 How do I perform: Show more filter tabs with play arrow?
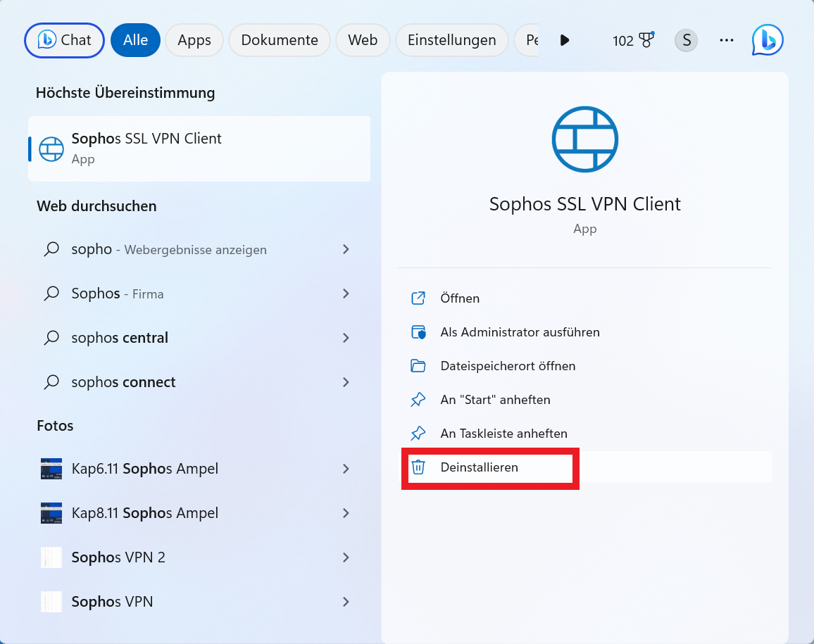point(565,41)
